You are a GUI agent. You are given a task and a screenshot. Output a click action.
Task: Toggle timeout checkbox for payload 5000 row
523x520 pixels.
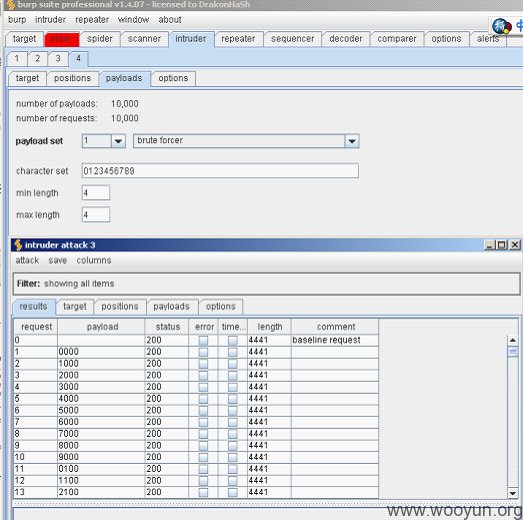click(233, 411)
